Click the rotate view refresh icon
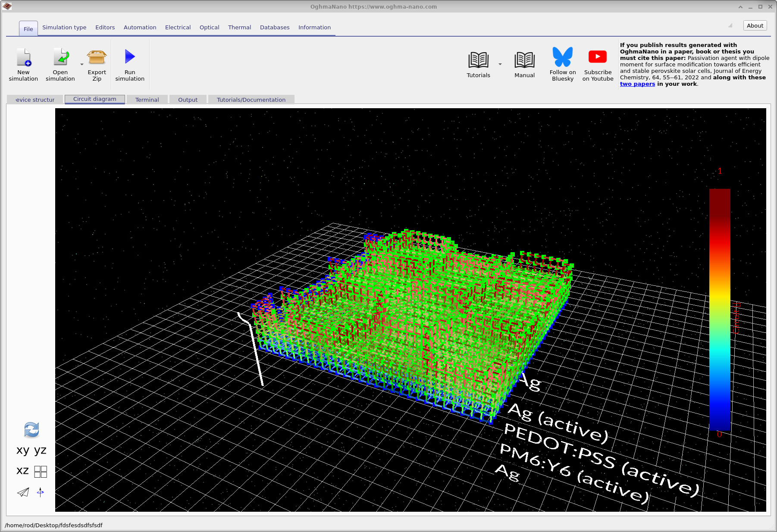The image size is (777, 532). [x=31, y=429]
